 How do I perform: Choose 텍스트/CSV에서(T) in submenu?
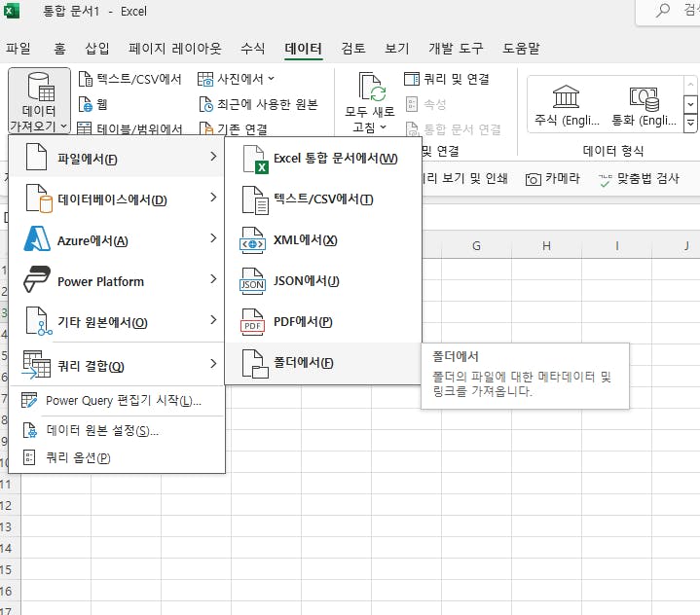(323, 199)
